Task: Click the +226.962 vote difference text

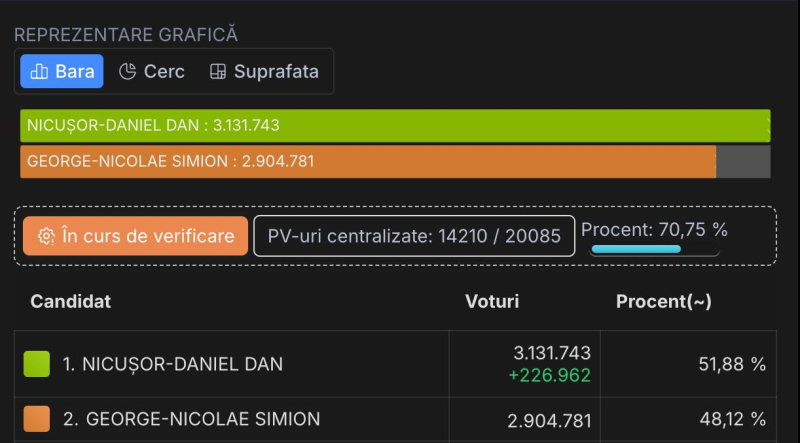Action: [x=550, y=376]
